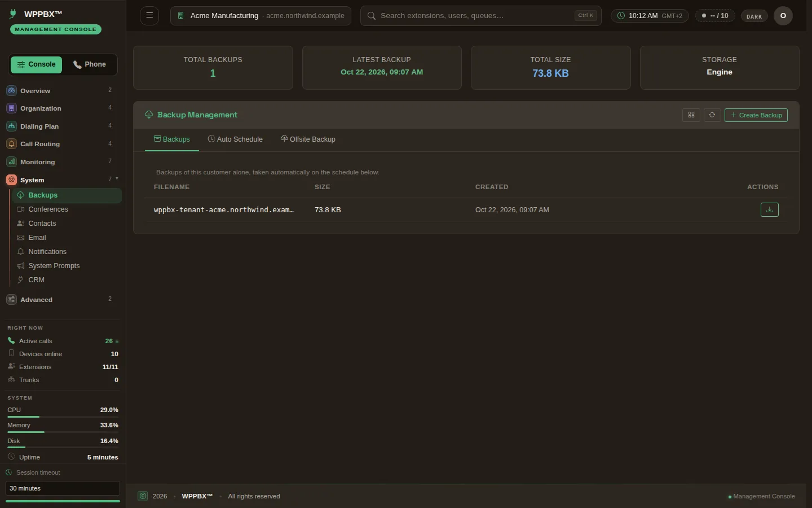This screenshot has width=812, height=508.
Task: Click the Organization sidebar icon
Action: coord(11,108)
